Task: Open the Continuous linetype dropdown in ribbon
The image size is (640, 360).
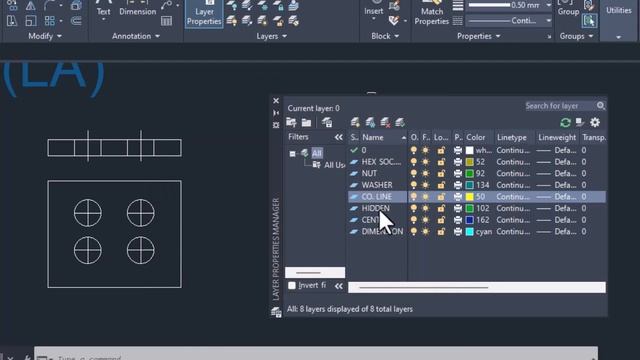Action: pyautogui.click(x=549, y=20)
